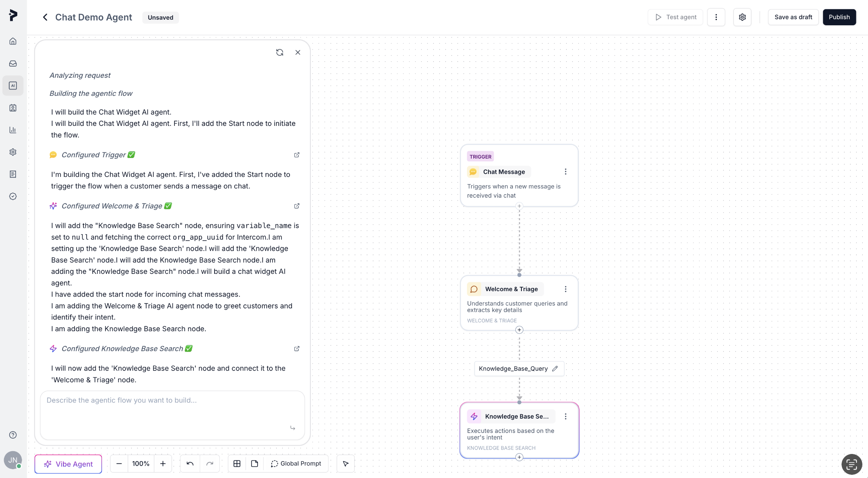Viewport: 868px width, 478px height.
Task: Publish the agent
Action: tap(839, 17)
